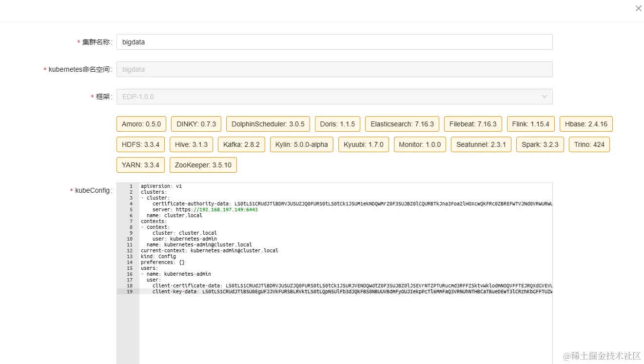The width and height of the screenshot is (644, 364).
Task: Select the Elasticsearch: 7.16.3 tag
Action: (402, 124)
